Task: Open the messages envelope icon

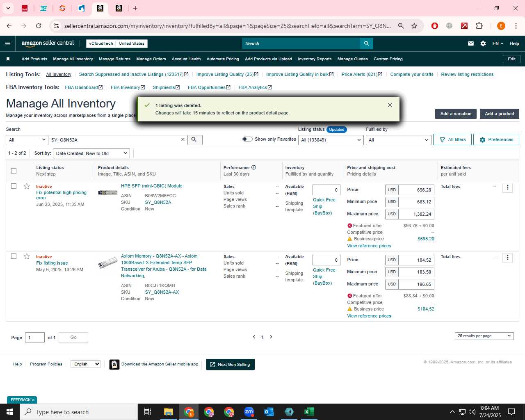Action: [471, 43]
